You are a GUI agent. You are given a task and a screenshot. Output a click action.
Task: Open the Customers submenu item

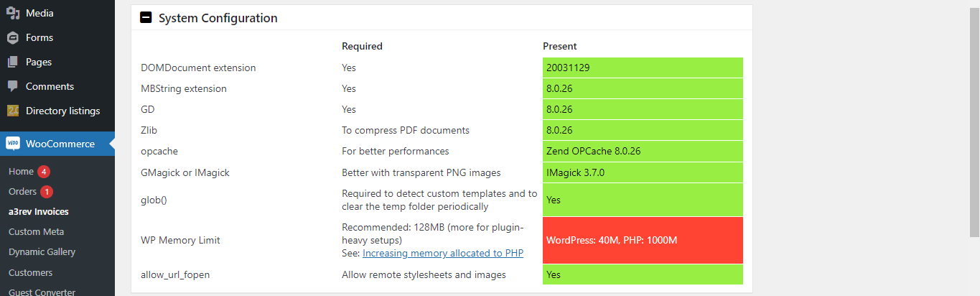(30, 273)
